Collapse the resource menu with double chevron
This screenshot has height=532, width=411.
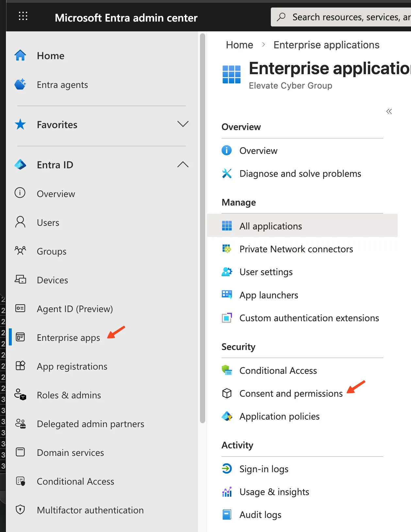click(389, 111)
